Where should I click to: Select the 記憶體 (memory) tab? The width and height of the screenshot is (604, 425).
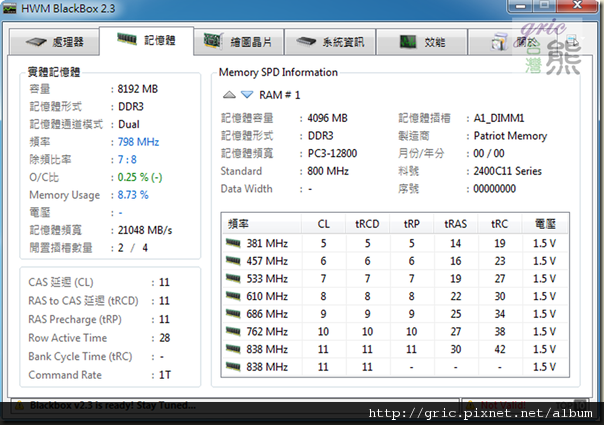pos(147,40)
